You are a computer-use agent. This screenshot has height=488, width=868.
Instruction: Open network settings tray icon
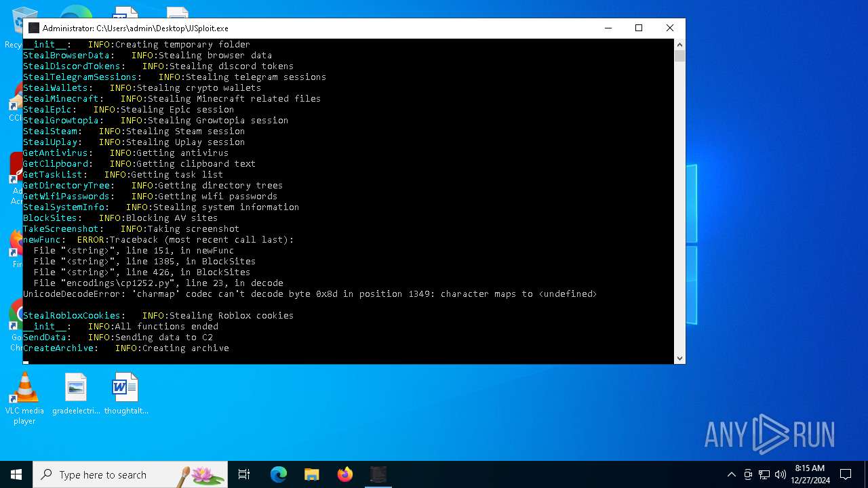point(764,474)
